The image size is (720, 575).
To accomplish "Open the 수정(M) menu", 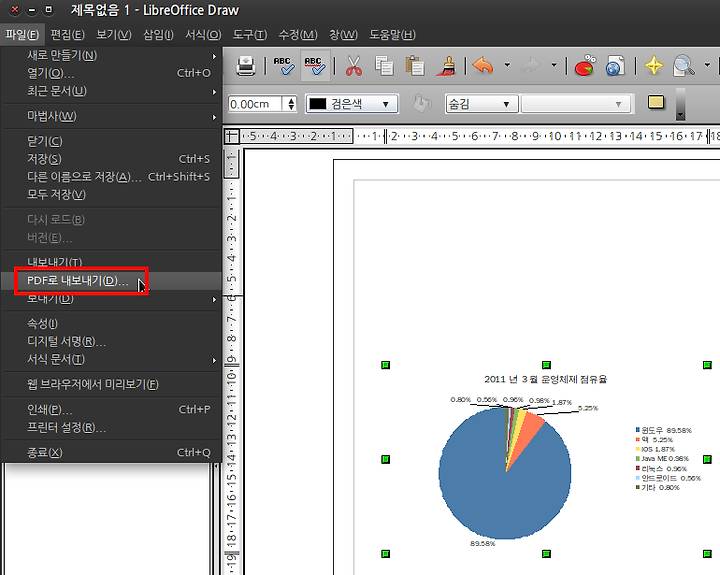I will pyautogui.click(x=298, y=35).
